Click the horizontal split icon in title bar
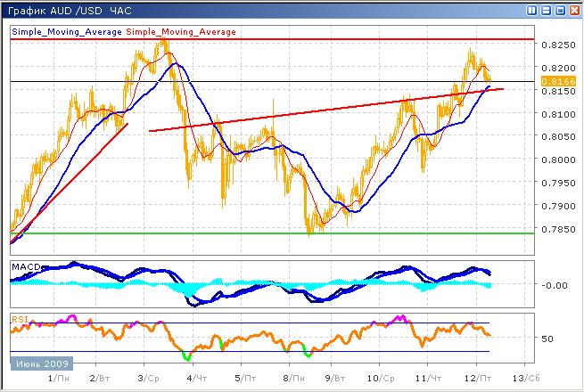Viewport: 584px width, 392px height. [x=547, y=10]
